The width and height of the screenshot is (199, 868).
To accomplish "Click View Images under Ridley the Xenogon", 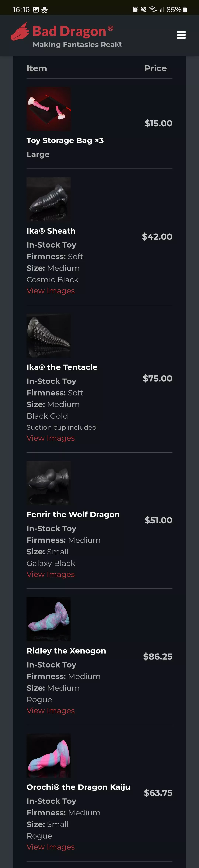I will [51, 711].
